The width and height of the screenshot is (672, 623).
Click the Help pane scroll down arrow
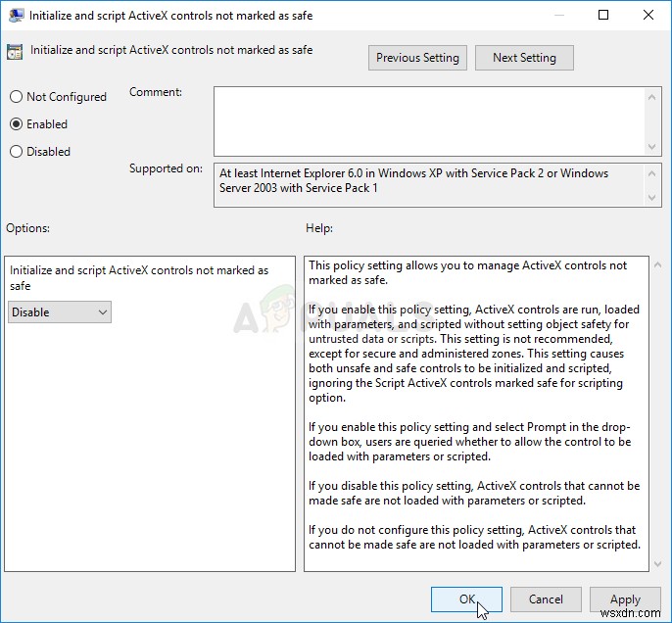pos(658,564)
